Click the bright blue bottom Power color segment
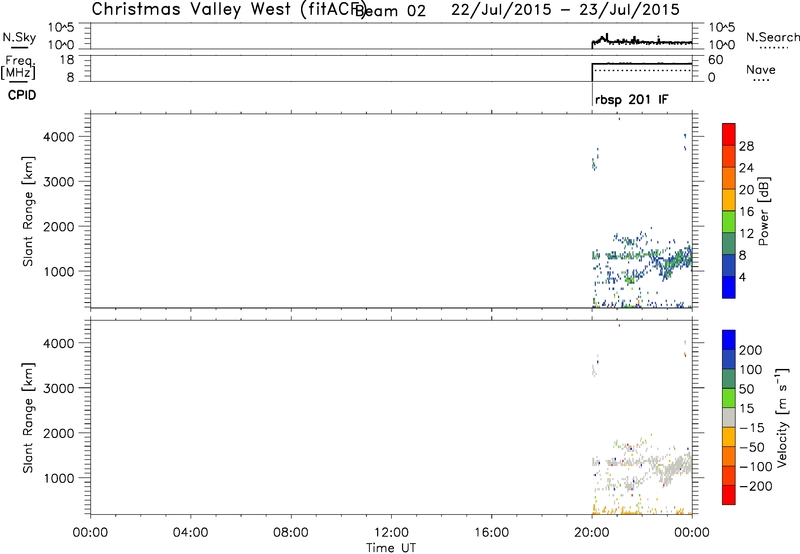The height and width of the screenshot is (554, 800). [x=729, y=287]
